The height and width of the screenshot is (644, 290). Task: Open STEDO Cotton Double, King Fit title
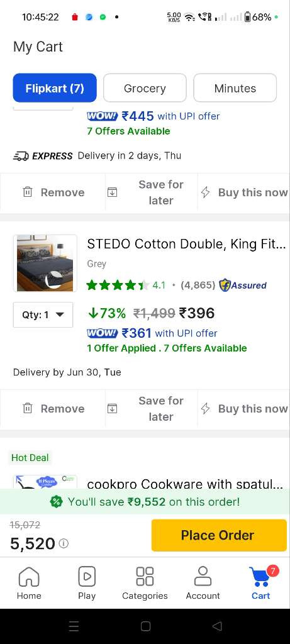coord(186,244)
